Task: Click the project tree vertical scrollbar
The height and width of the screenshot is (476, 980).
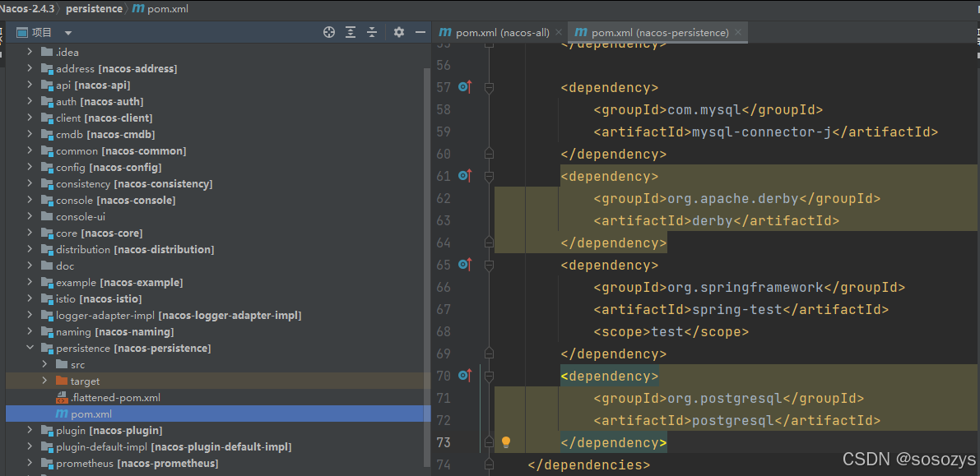Action: point(428,266)
